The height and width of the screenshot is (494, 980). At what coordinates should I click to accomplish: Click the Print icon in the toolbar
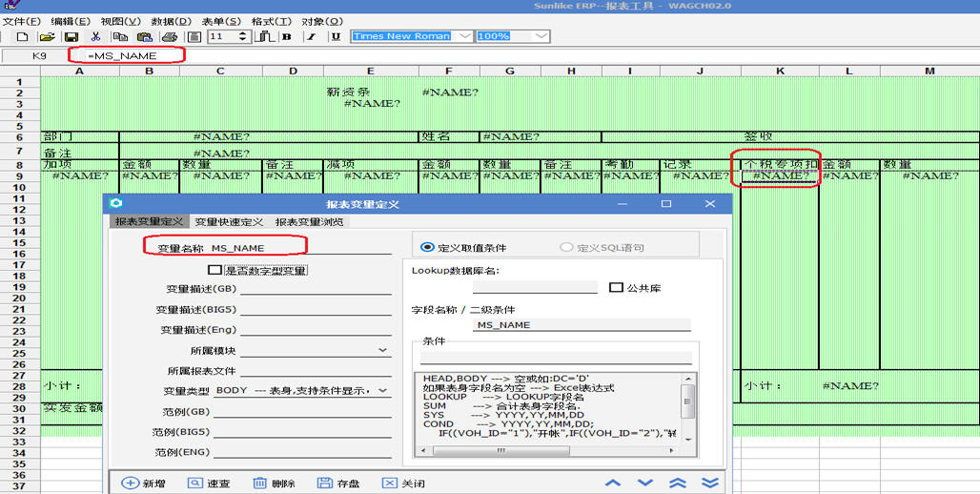169,36
